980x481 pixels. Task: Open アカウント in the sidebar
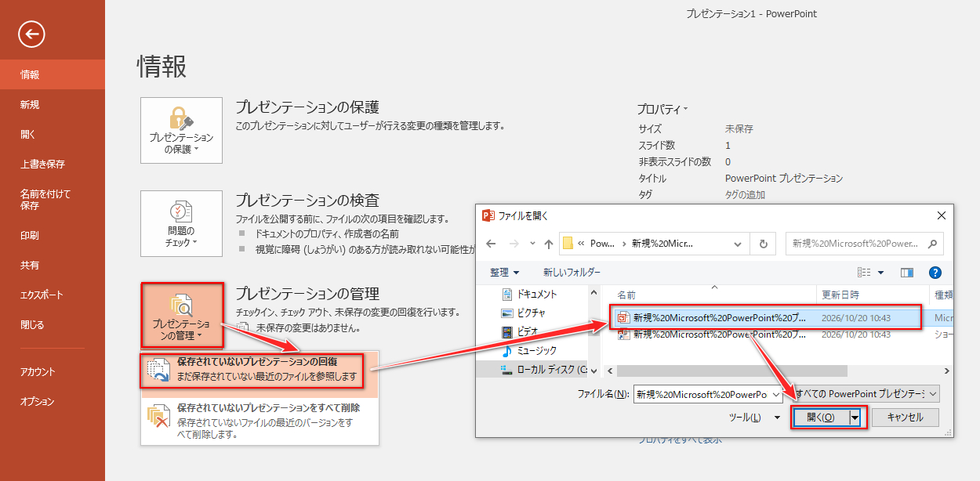53,372
